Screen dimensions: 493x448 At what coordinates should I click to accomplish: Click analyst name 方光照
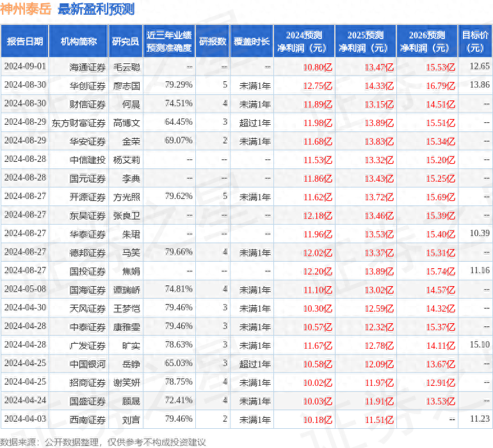click(x=126, y=197)
